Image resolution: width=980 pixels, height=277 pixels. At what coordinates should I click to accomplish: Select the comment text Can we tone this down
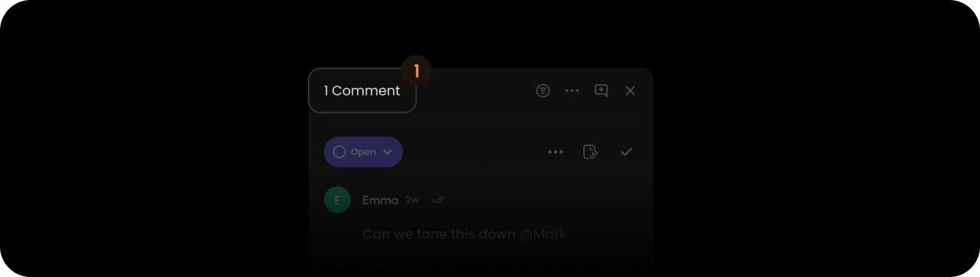439,234
